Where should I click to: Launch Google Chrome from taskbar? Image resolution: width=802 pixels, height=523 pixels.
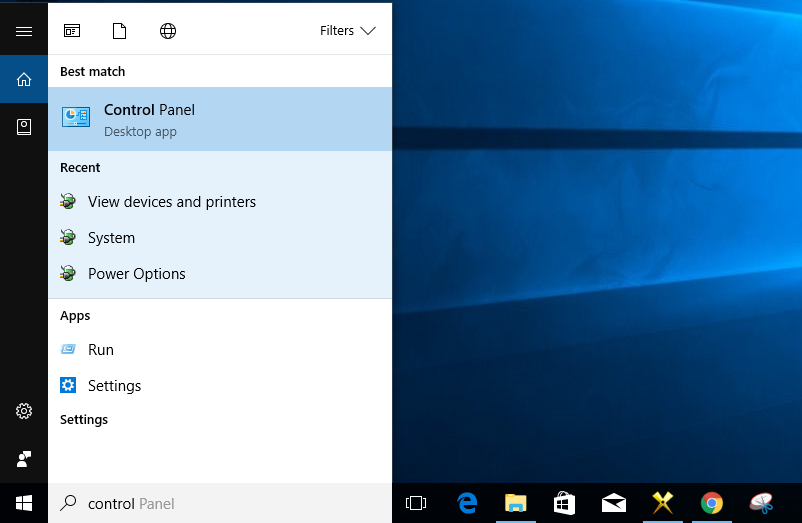click(712, 503)
